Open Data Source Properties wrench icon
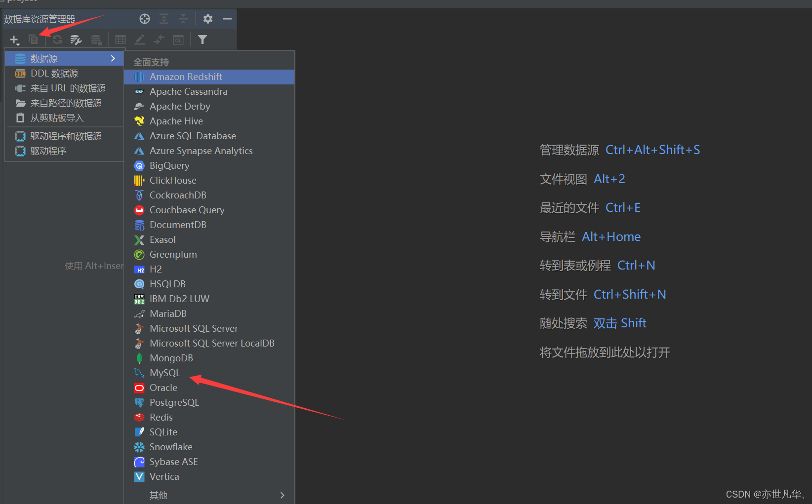Viewport: 812px width, 504px height. [x=76, y=39]
